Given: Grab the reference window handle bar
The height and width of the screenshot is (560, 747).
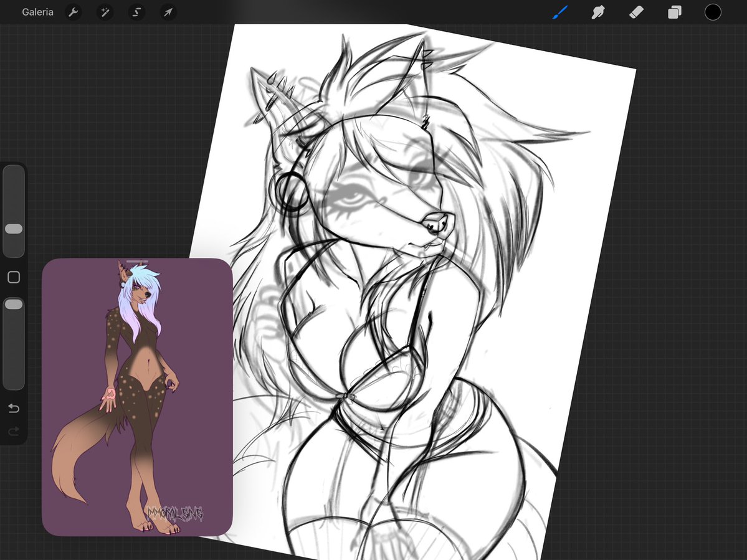Looking at the screenshot, I should coord(137,262).
